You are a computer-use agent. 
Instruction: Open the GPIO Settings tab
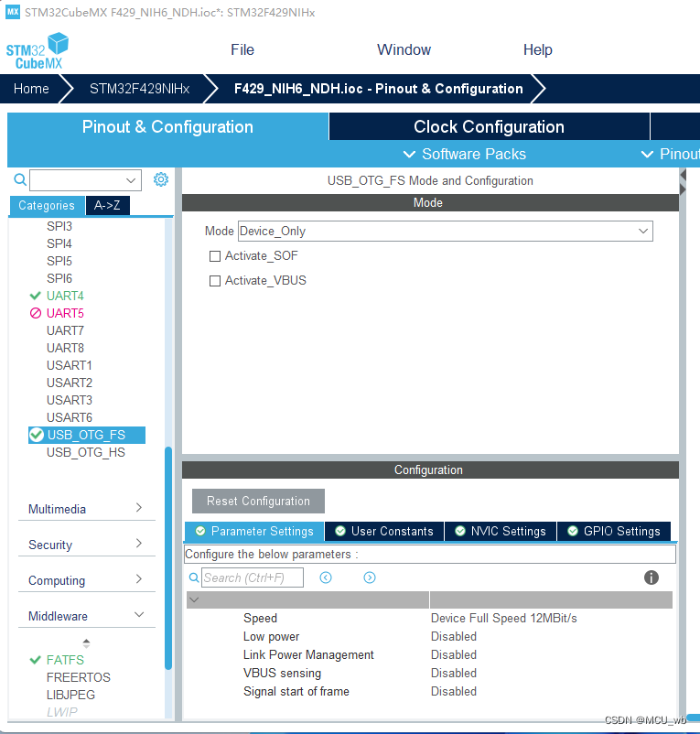(x=613, y=532)
